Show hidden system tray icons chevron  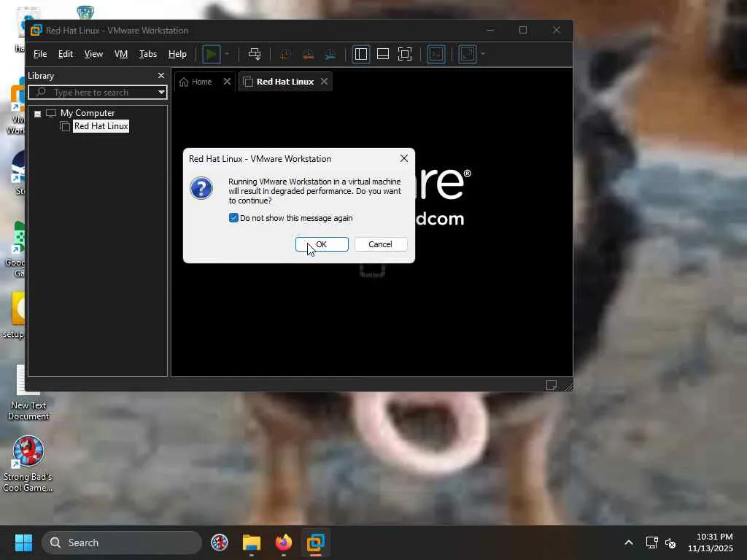(x=629, y=542)
